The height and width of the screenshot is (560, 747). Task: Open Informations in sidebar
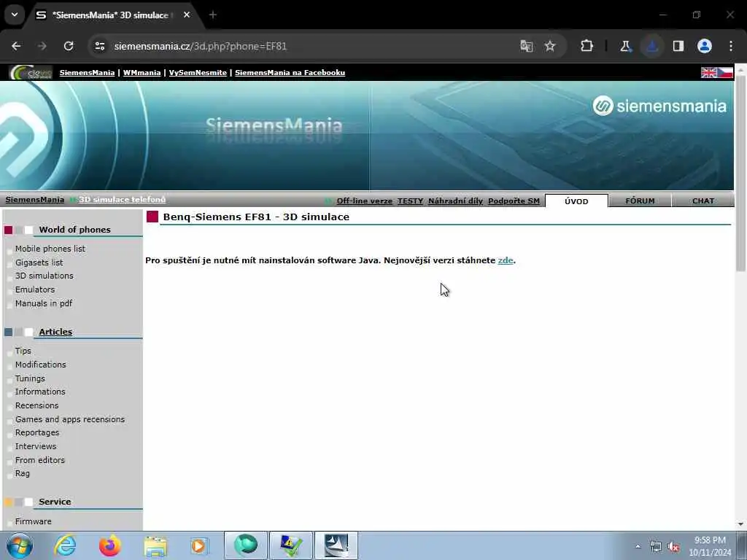pyautogui.click(x=40, y=392)
